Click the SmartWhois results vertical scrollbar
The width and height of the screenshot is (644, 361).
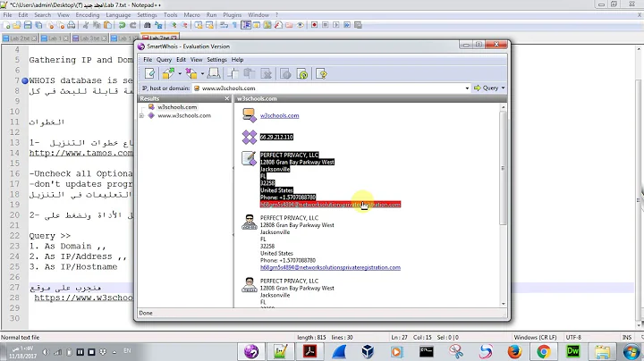tap(503, 168)
